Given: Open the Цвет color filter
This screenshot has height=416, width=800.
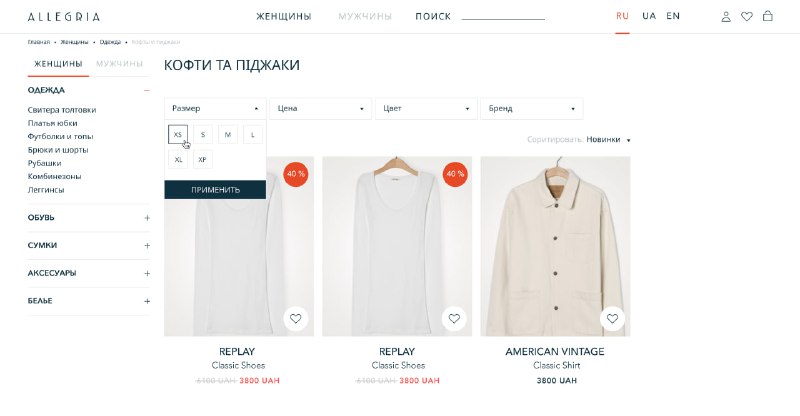Looking at the screenshot, I should [426, 108].
